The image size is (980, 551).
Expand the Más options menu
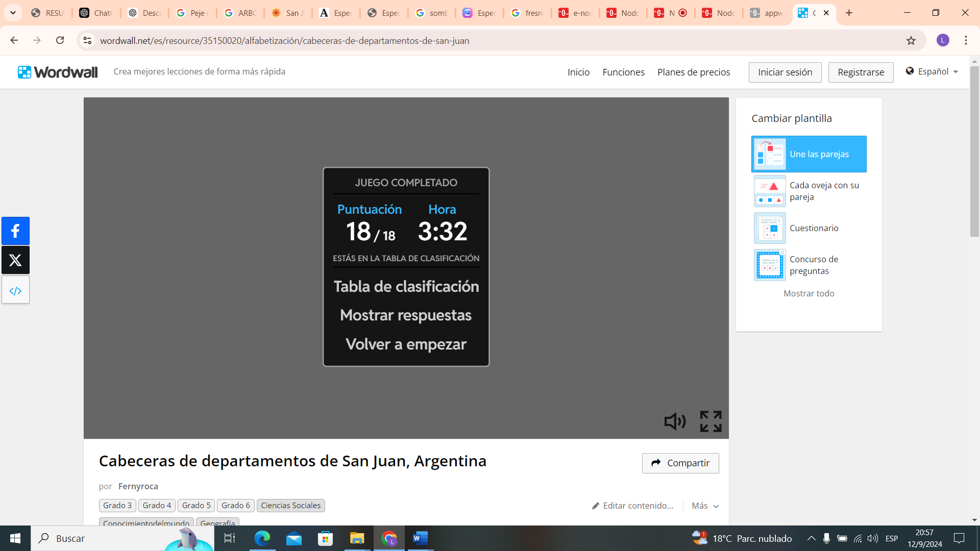tap(705, 506)
